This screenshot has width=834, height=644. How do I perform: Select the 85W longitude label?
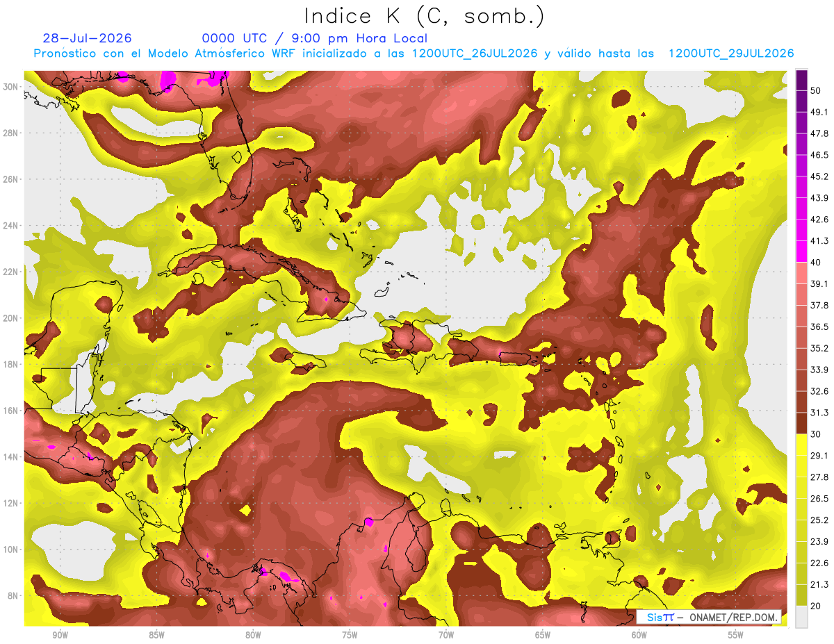pyautogui.click(x=156, y=635)
